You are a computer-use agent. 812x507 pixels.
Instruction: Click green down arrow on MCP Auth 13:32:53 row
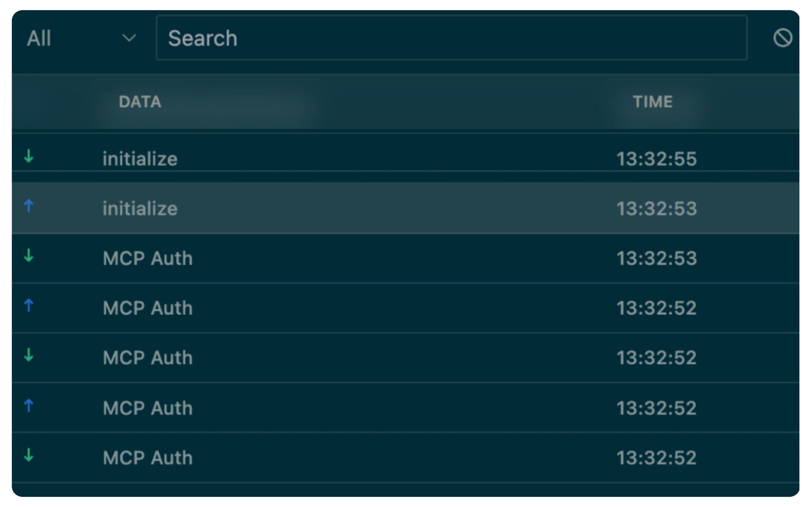[x=29, y=255]
